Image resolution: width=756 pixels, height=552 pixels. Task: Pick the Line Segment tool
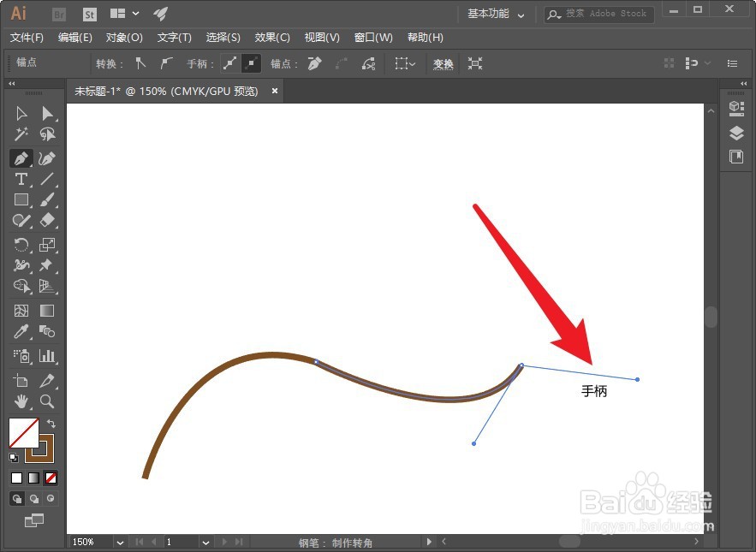point(47,180)
